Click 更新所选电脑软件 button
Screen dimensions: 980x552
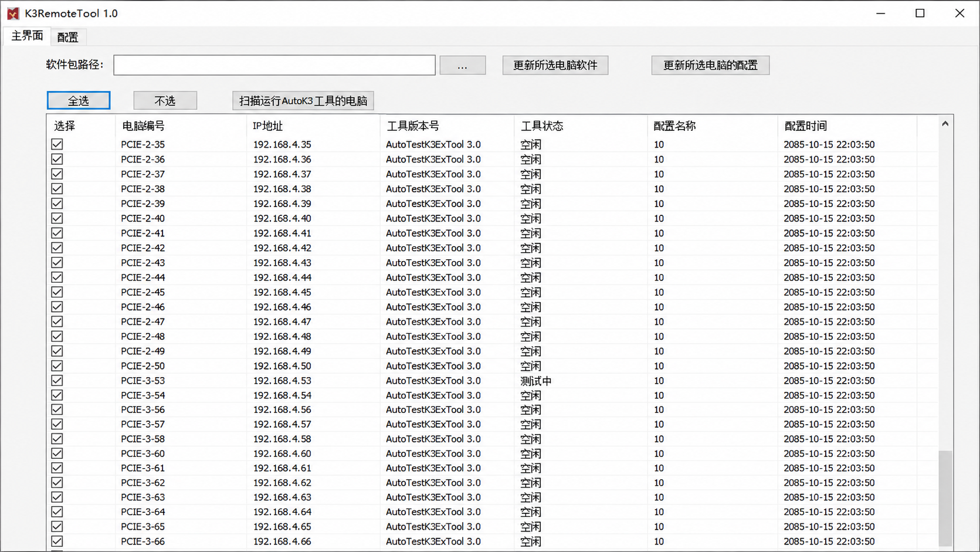point(555,65)
